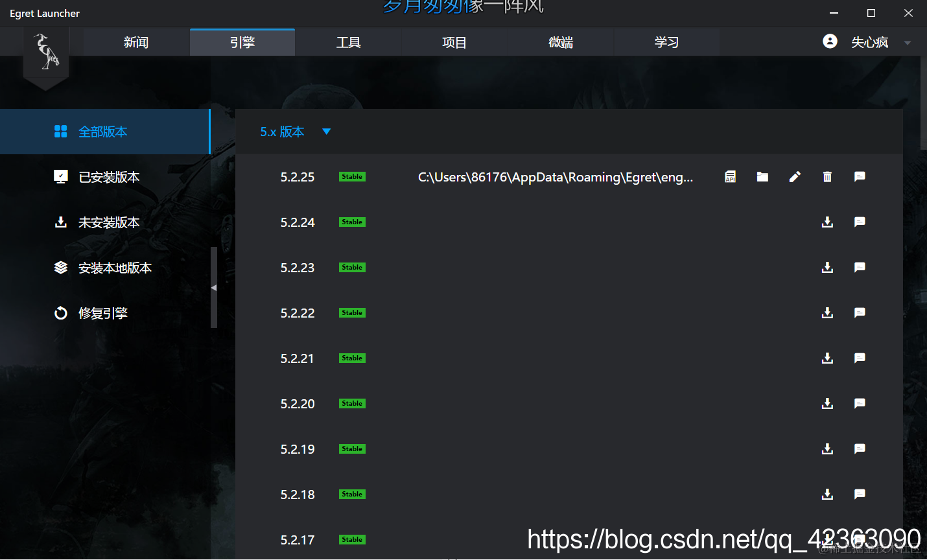
Task: Expand the 5.x 版本 version dropdown
Action: click(x=327, y=132)
